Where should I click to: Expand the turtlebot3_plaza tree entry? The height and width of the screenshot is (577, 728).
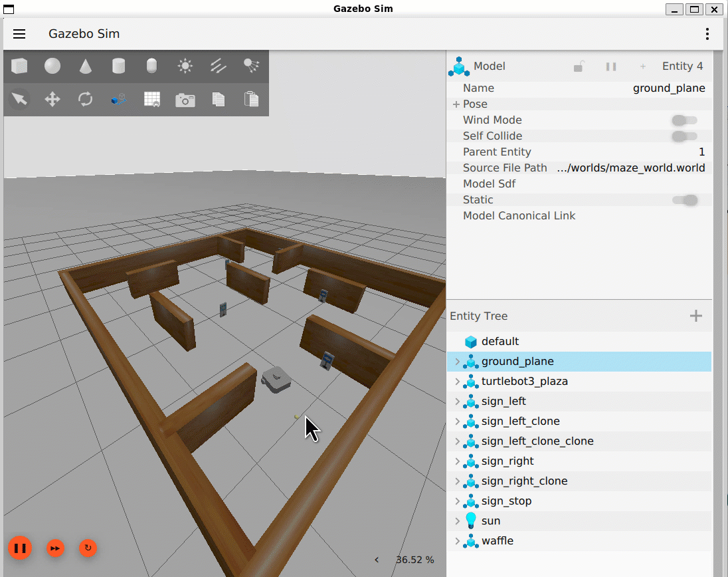click(x=457, y=382)
